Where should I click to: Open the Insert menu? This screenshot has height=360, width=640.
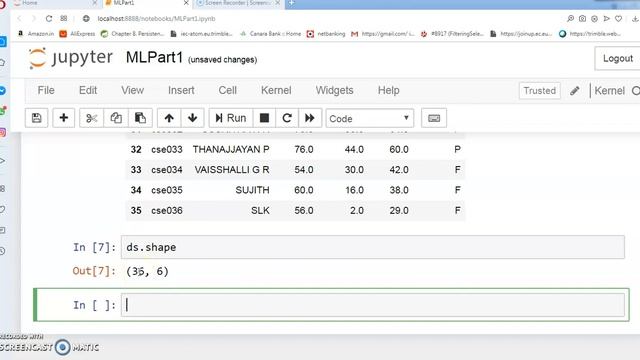click(181, 90)
